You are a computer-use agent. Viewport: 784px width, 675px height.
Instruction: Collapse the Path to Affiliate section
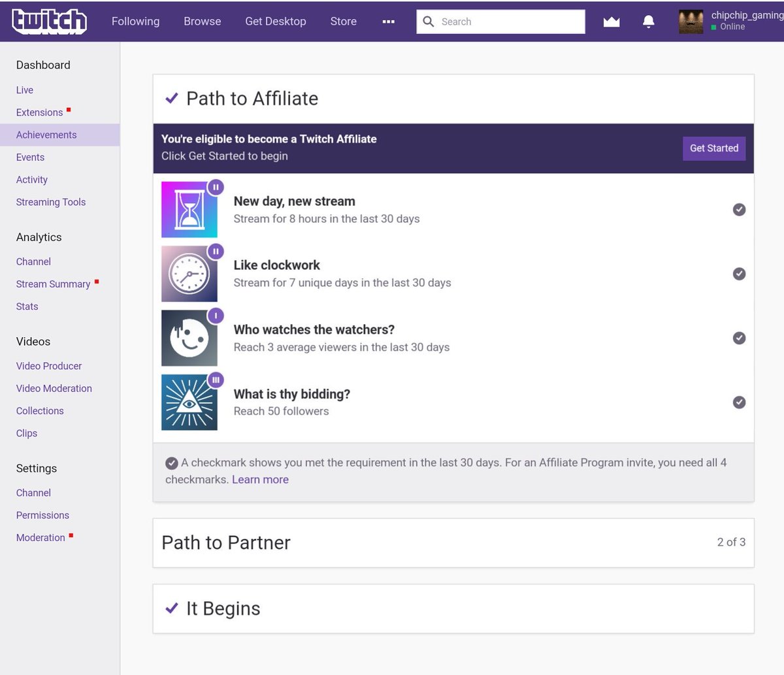(453, 99)
